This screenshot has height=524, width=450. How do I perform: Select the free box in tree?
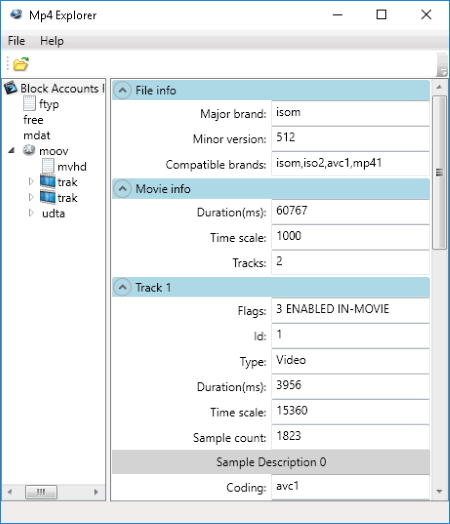[33, 120]
